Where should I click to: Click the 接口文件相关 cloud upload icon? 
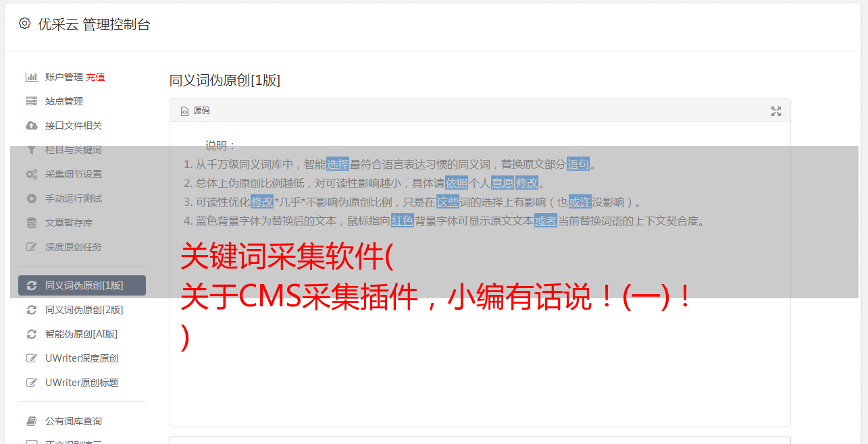pyautogui.click(x=31, y=126)
